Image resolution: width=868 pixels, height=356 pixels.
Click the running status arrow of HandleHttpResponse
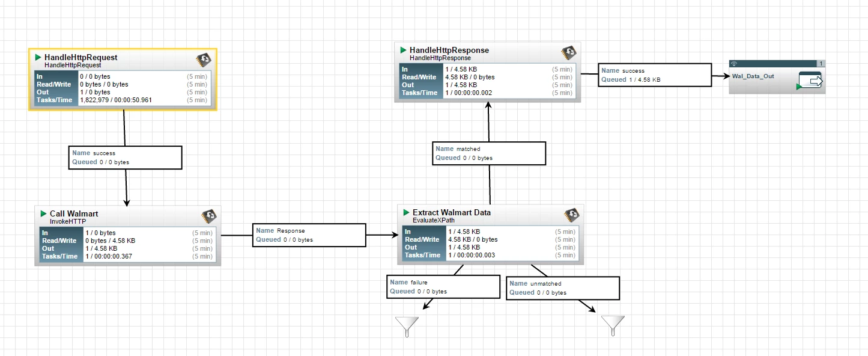point(404,50)
